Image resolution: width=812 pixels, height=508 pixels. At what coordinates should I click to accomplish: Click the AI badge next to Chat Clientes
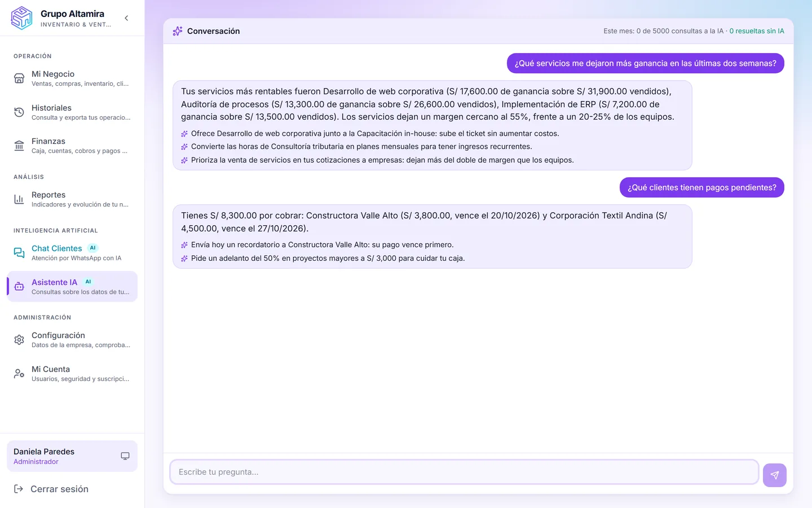[x=93, y=248]
